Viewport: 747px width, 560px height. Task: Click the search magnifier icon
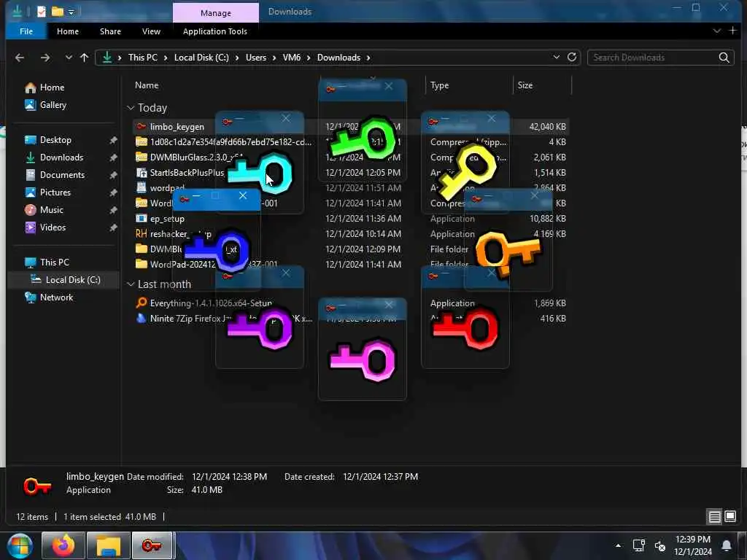[x=724, y=58]
